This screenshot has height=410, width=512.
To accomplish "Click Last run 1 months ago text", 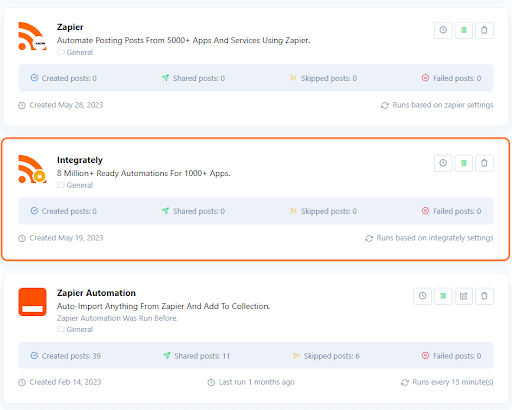I will [x=251, y=382].
